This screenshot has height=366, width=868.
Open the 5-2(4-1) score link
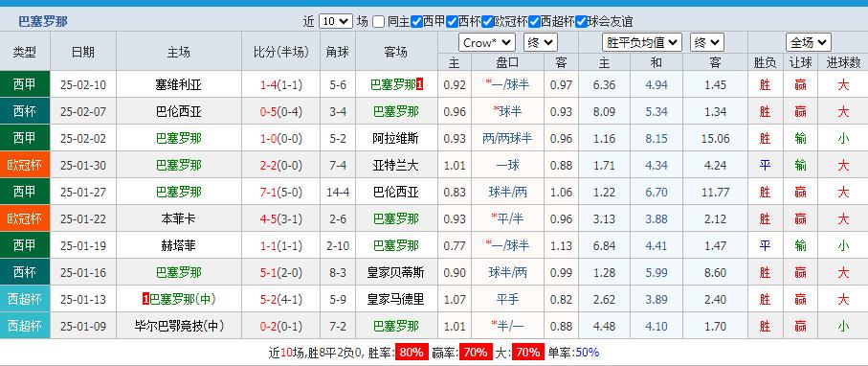point(281,299)
